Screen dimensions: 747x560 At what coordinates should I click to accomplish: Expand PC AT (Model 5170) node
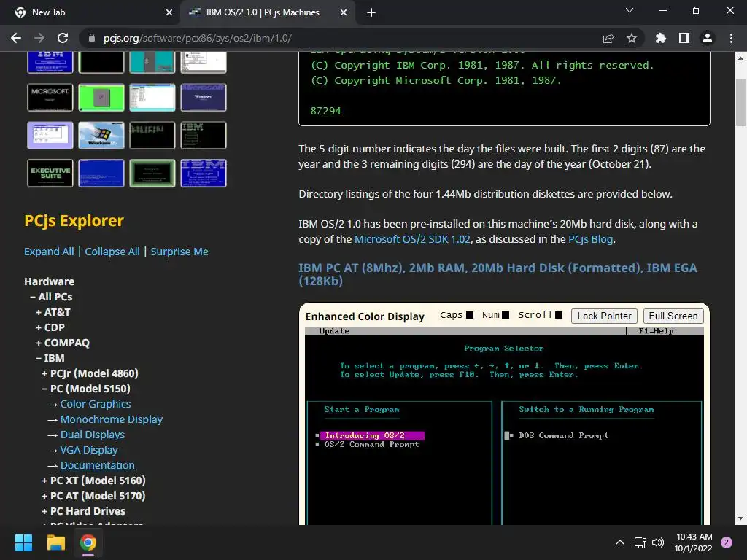(x=93, y=496)
